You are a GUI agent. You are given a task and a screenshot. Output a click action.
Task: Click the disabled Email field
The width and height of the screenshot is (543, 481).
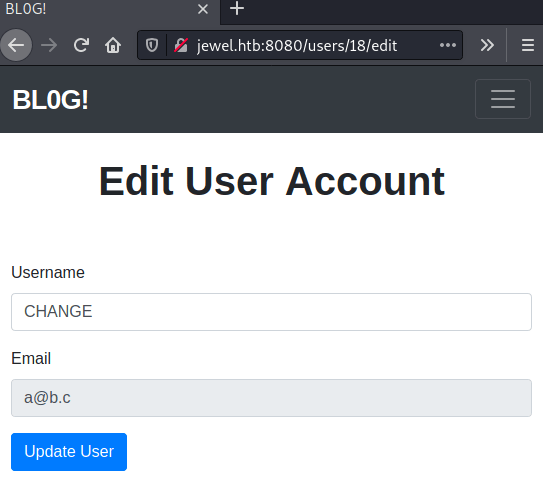tap(271, 398)
